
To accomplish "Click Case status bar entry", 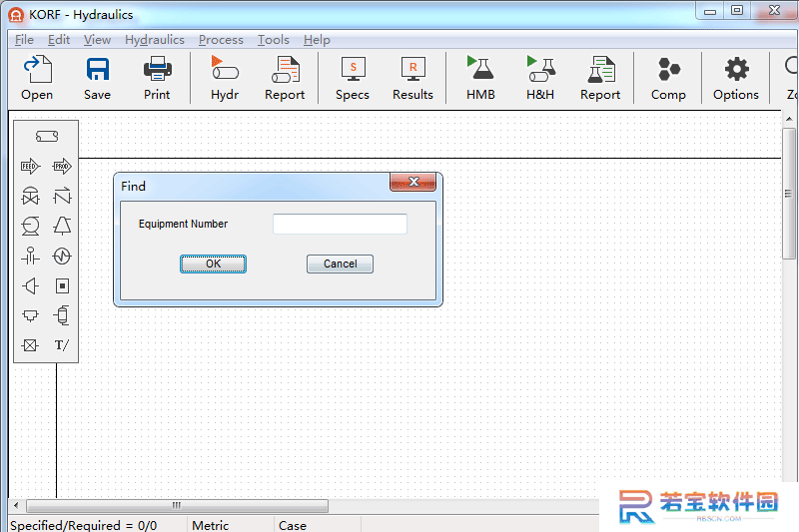I will click(293, 525).
